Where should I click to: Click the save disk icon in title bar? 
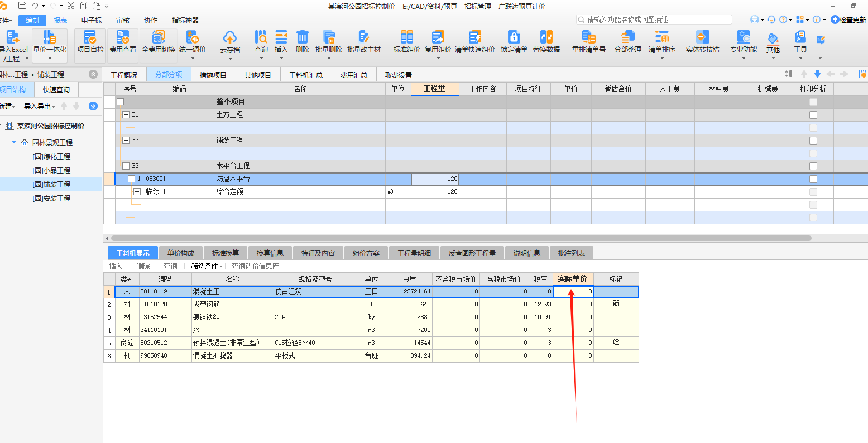click(x=22, y=6)
